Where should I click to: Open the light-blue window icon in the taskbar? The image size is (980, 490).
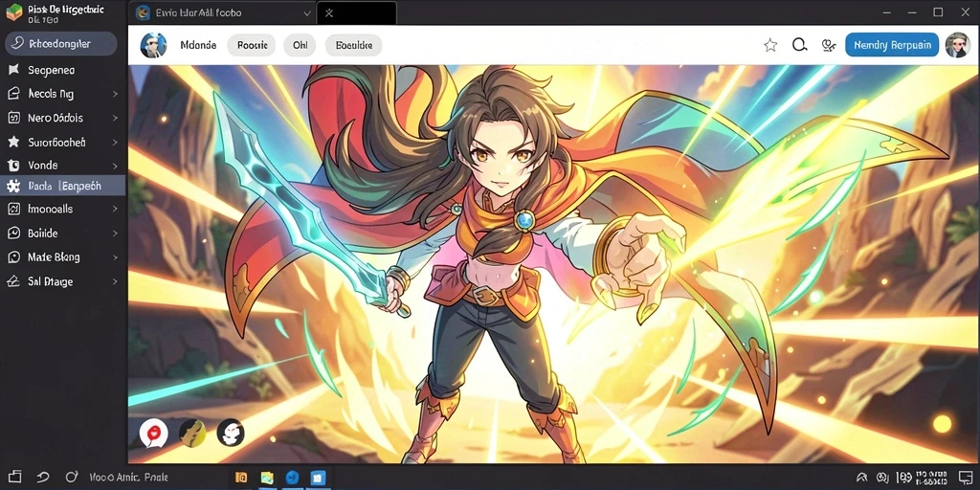click(x=318, y=479)
